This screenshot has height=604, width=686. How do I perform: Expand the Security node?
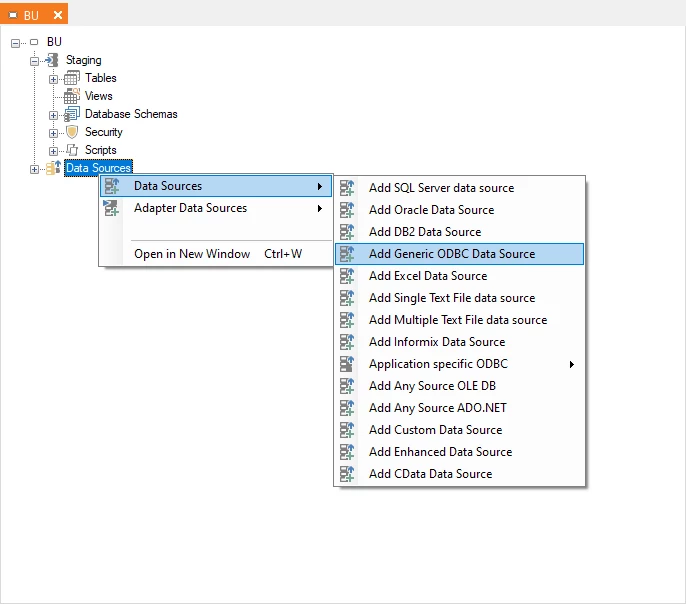click(x=53, y=133)
